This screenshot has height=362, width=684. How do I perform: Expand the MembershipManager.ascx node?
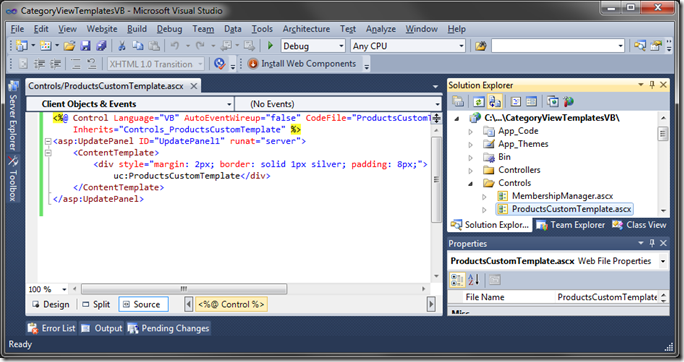coord(484,197)
